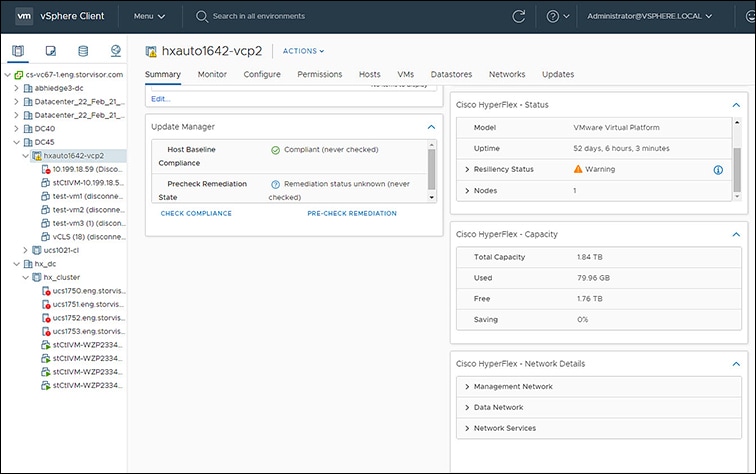This screenshot has width=756, height=474.
Task: Click the VMware vm logo
Action: tap(24, 16)
